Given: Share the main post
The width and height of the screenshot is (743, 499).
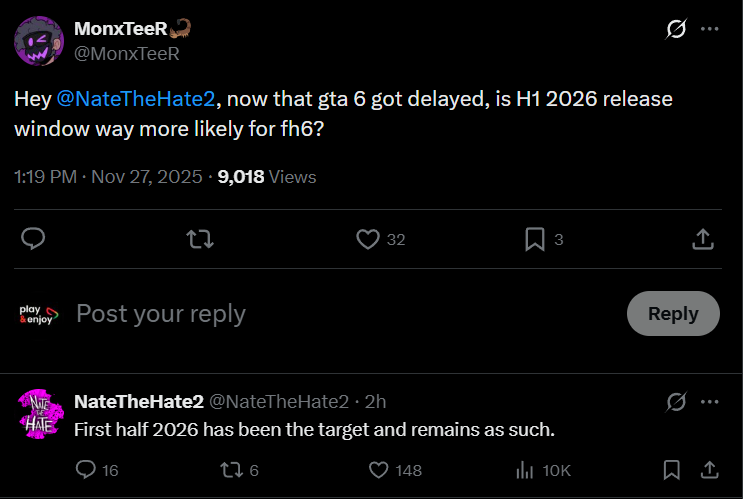Looking at the screenshot, I should pos(703,239).
